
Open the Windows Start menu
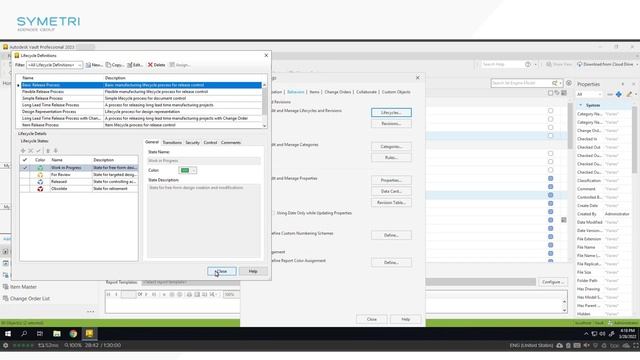8,334
